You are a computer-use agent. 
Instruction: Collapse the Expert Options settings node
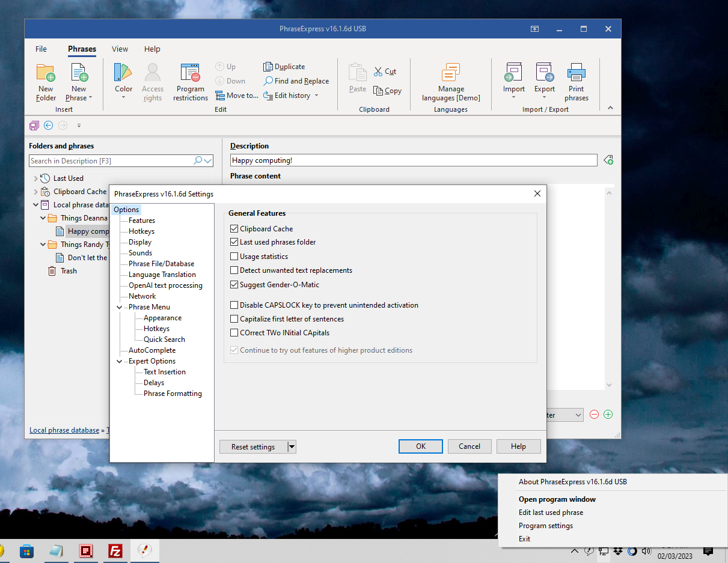120,361
